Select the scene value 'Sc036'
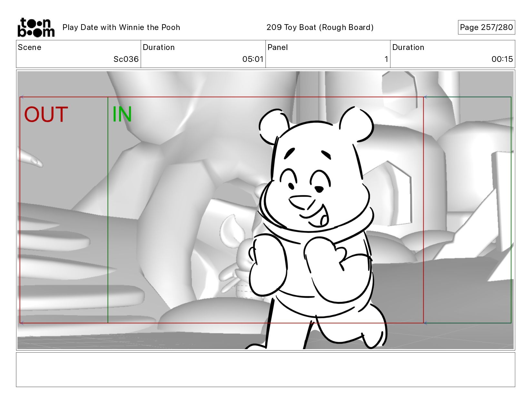532x411 pixels. pos(126,59)
